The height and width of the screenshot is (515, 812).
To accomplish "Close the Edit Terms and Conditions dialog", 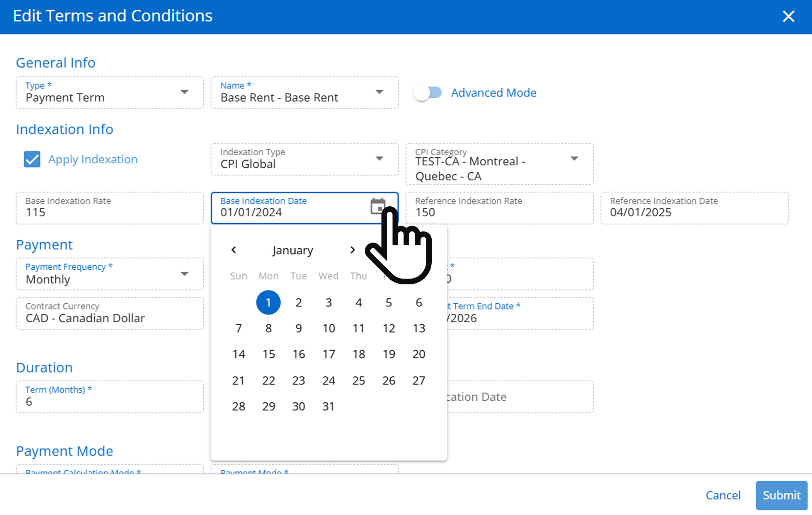I will [788, 16].
